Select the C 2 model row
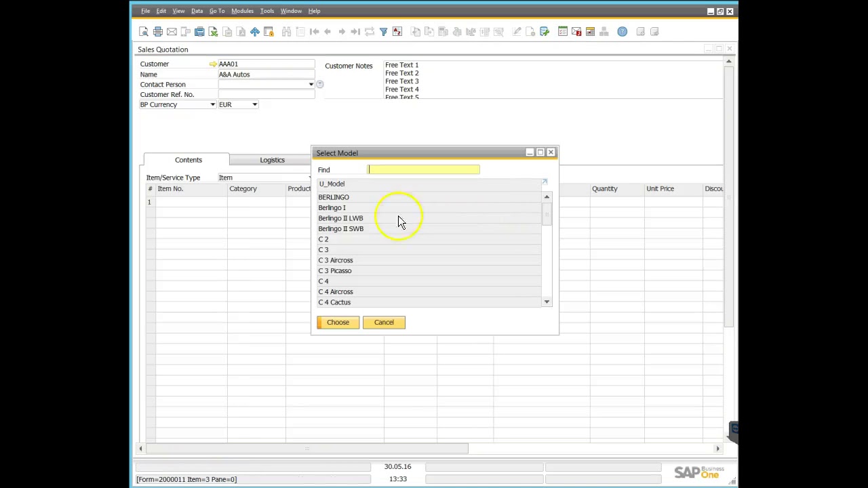The height and width of the screenshot is (488, 868). click(429, 239)
